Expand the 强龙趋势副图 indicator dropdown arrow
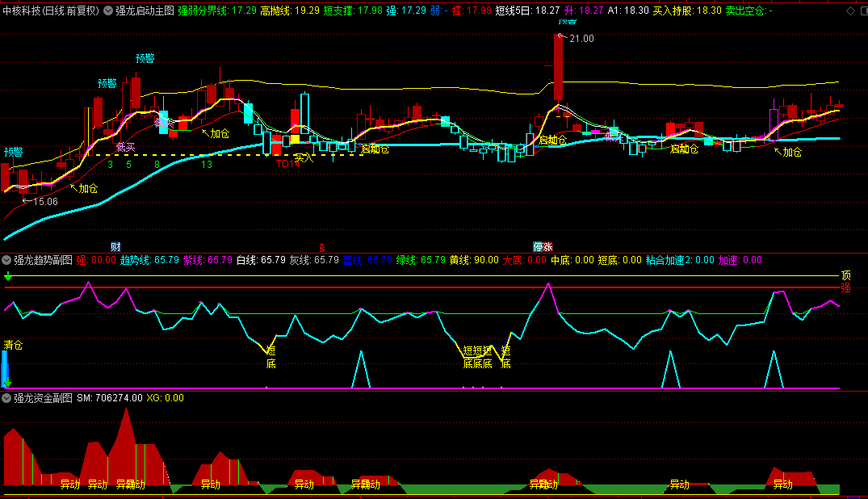The height and width of the screenshot is (499, 868). pyautogui.click(x=6, y=260)
